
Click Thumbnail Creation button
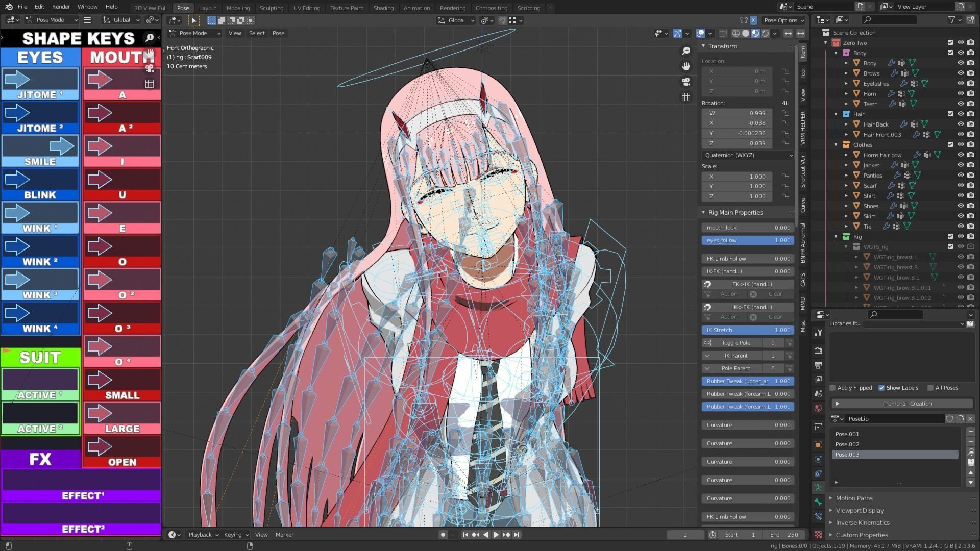(x=901, y=404)
